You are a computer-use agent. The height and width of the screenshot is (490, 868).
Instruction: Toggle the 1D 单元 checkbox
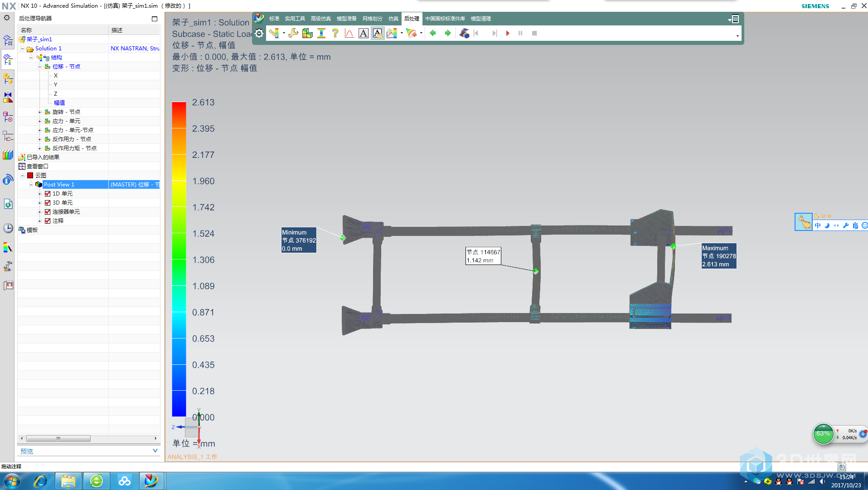click(x=48, y=194)
